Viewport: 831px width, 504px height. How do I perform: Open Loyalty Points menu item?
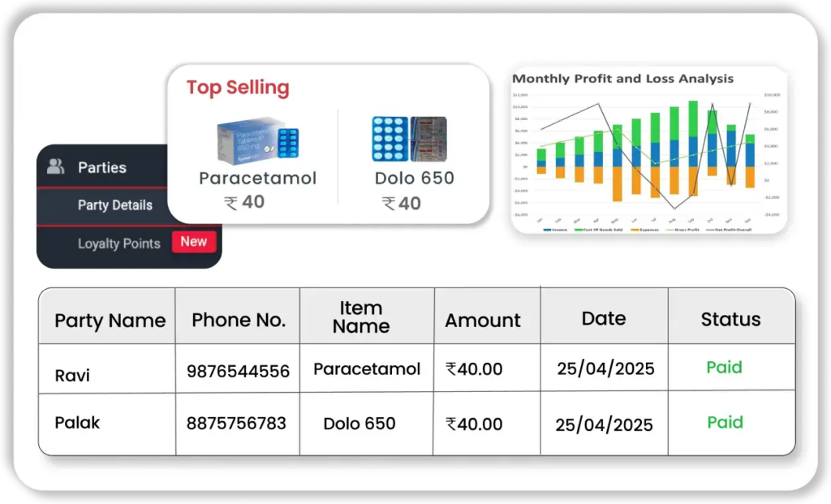(x=118, y=243)
